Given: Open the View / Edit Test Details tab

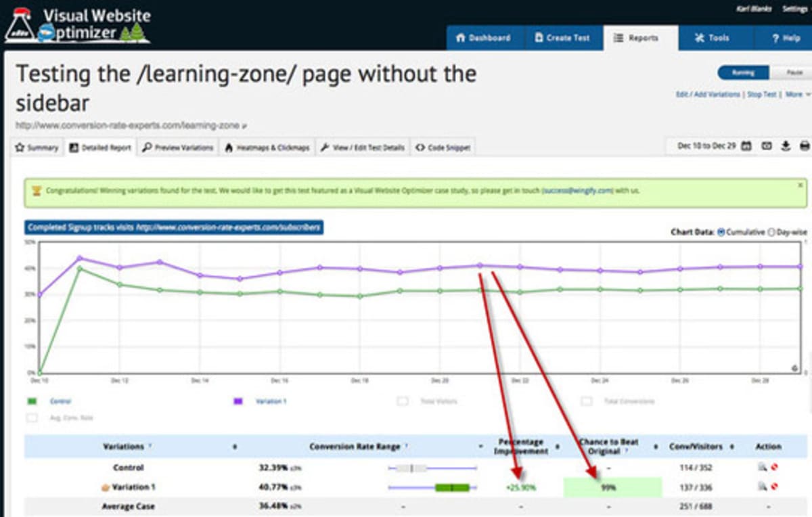Looking at the screenshot, I should [x=362, y=147].
